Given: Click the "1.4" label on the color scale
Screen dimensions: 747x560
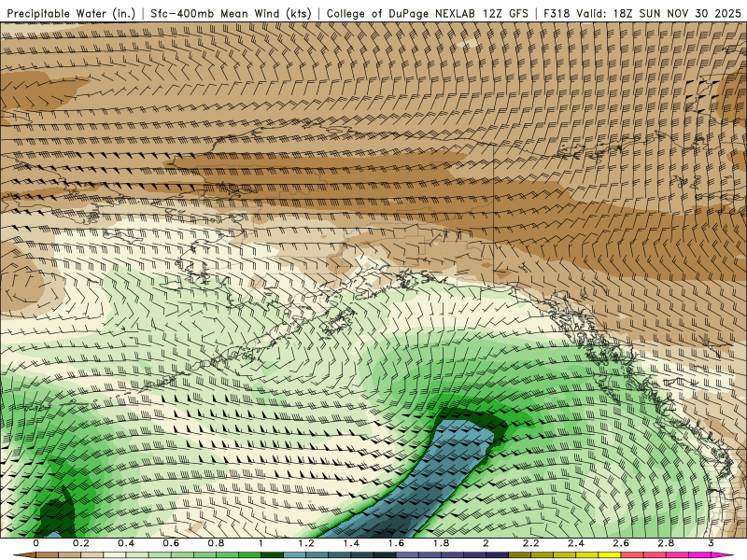Looking at the screenshot, I should tap(351, 543).
